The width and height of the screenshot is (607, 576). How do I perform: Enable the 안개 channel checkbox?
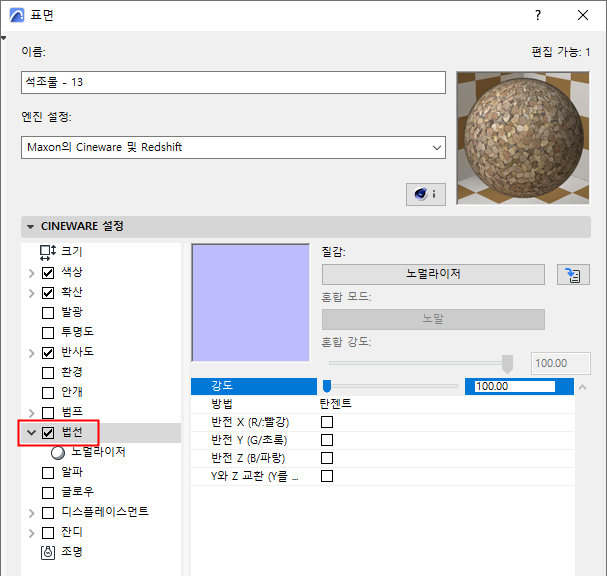coord(48,393)
